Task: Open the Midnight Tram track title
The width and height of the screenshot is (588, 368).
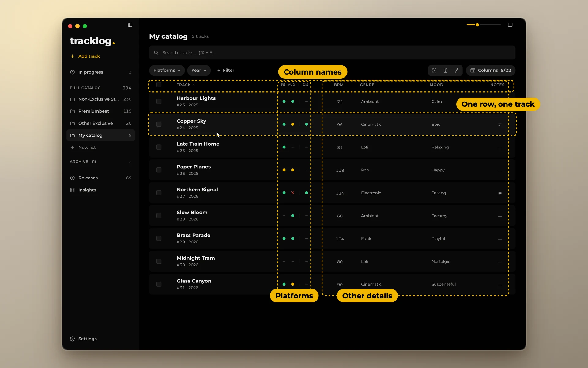Action: tap(196, 258)
